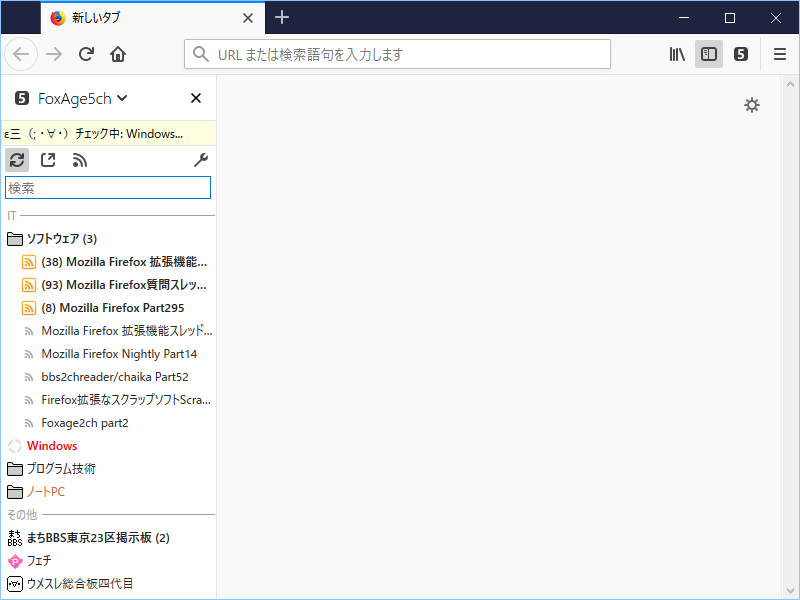Click loading spinner icon beside Windows

pyautogui.click(x=15, y=446)
